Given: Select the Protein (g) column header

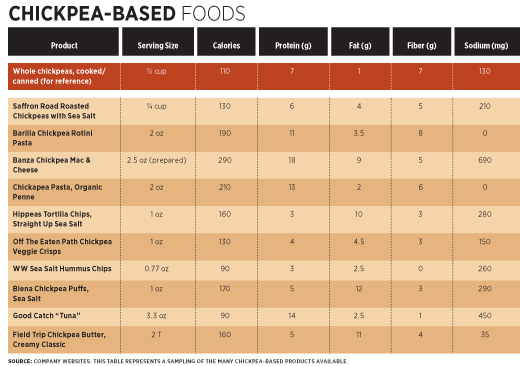Looking at the screenshot, I should pos(293,42).
